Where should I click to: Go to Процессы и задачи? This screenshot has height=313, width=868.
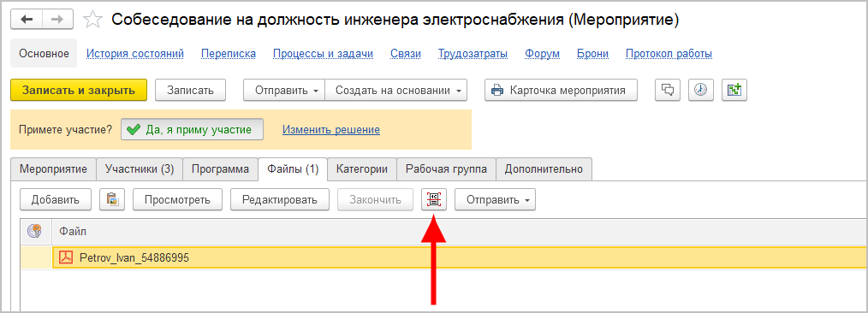pos(323,54)
